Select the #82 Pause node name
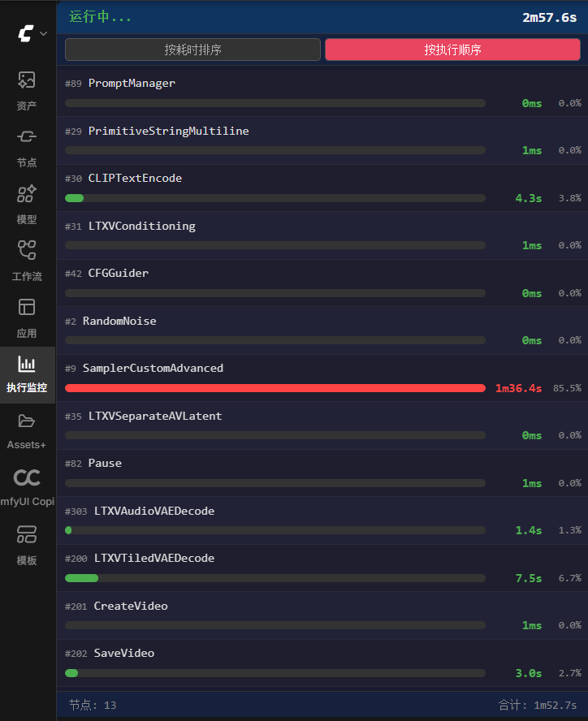This screenshot has width=588, height=721. click(x=105, y=464)
